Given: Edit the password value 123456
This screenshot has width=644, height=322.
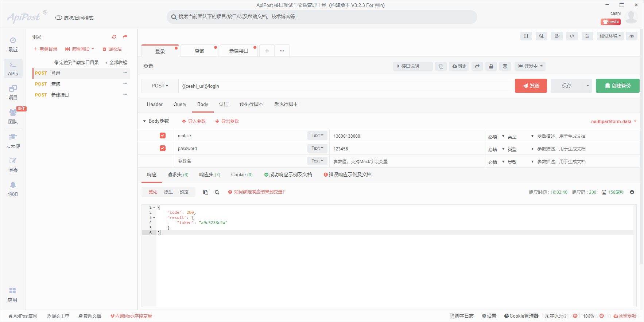Looking at the screenshot, I should coord(407,149).
